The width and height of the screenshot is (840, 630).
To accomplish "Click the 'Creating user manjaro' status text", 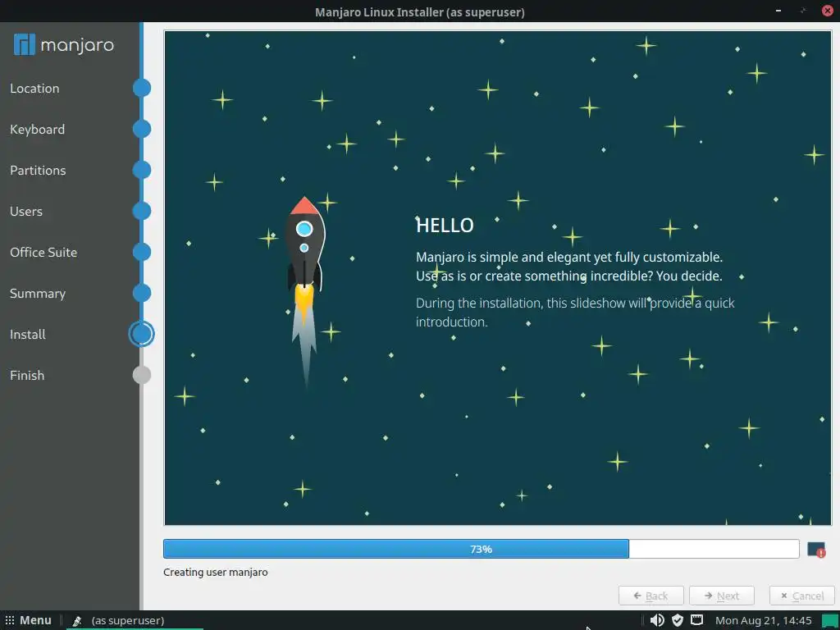I will 216,572.
